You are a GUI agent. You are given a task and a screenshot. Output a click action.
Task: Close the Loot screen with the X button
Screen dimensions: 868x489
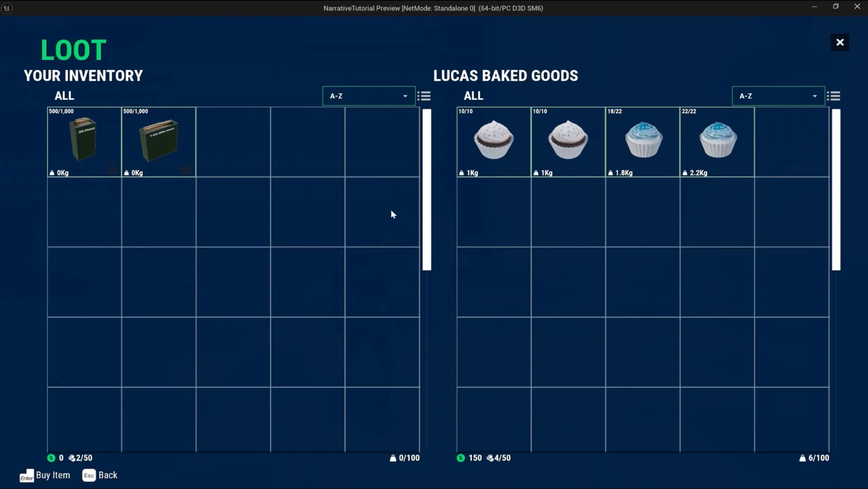(840, 42)
